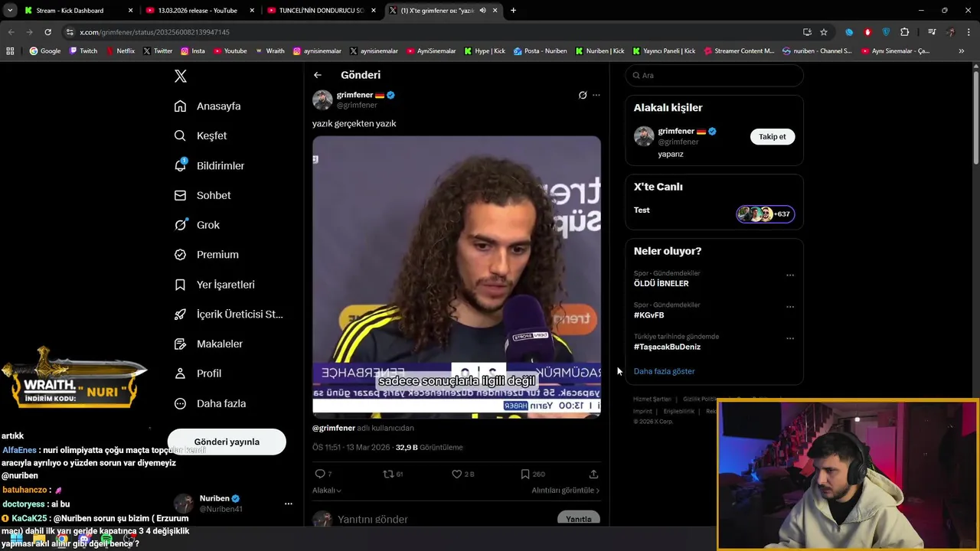
Task: Open Premium in the sidebar
Action: [207, 255]
